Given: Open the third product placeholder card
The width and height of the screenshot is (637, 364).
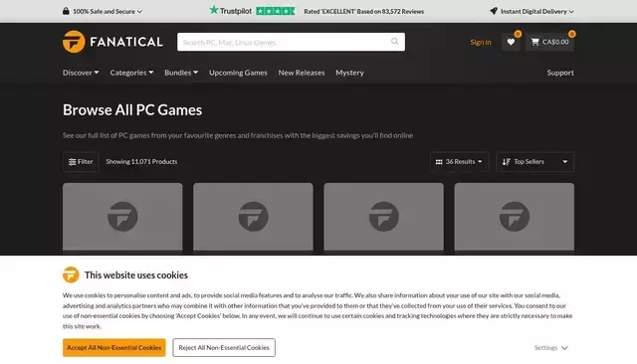Looking at the screenshot, I should (384, 219).
